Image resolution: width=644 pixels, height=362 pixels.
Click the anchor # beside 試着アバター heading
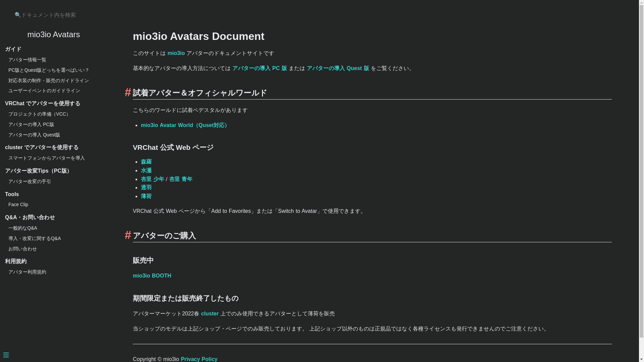[x=128, y=93]
